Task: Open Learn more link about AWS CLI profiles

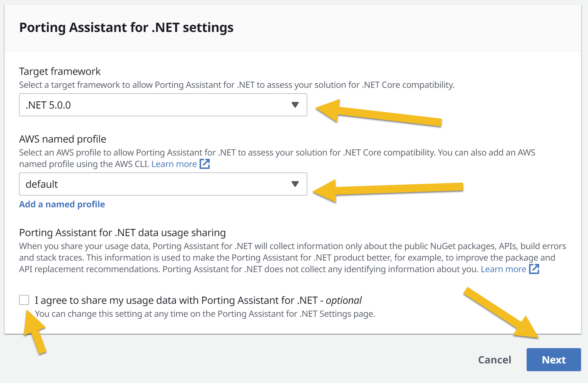Action: click(x=174, y=164)
